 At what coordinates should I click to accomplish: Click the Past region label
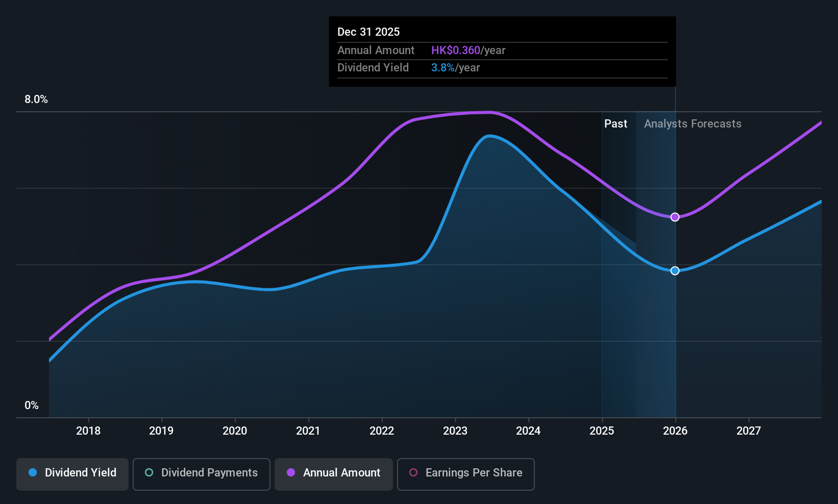pyautogui.click(x=615, y=123)
